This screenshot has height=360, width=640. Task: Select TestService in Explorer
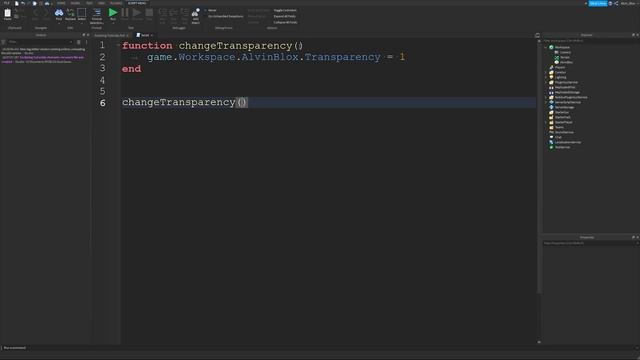pos(562,147)
